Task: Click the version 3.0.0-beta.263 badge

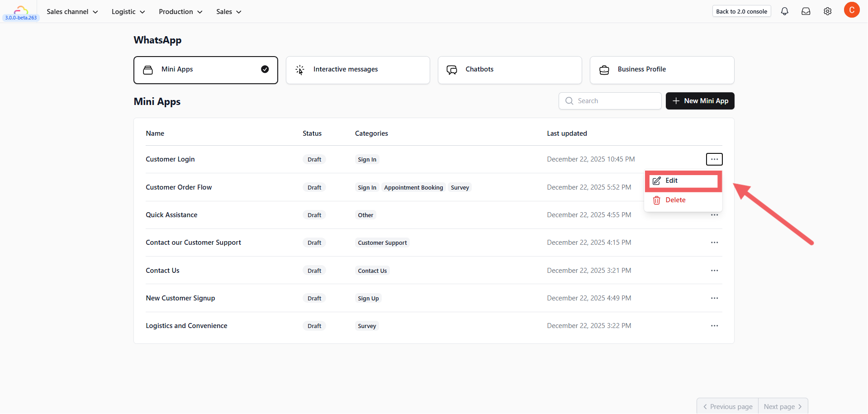Action: tap(21, 18)
